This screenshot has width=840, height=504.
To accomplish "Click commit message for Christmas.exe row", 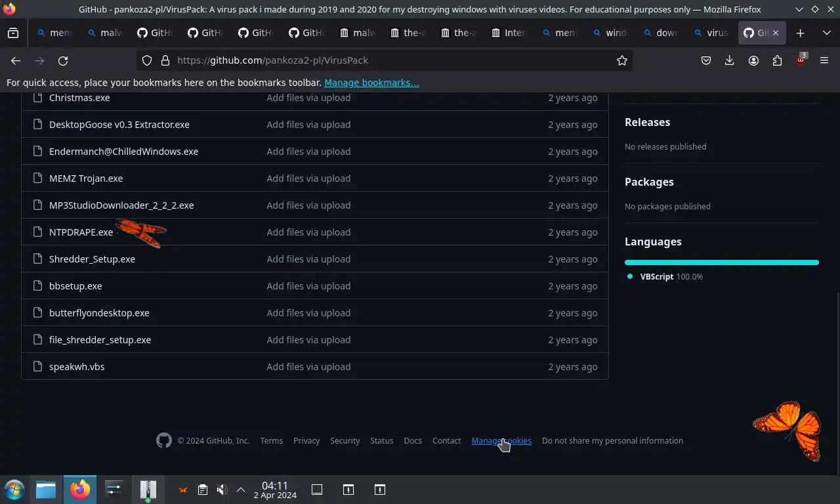I will 308,98.
